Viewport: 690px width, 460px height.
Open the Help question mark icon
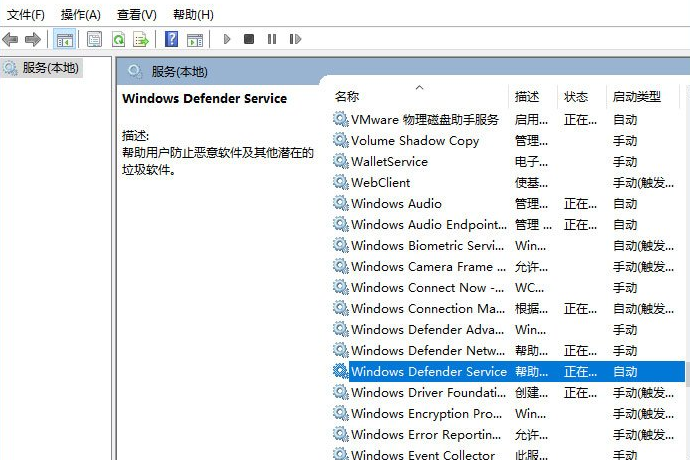(x=172, y=40)
